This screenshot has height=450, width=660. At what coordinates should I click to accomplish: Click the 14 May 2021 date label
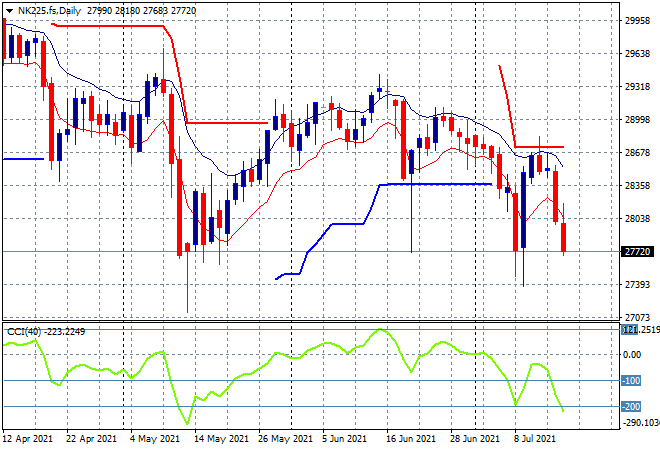pos(221,439)
